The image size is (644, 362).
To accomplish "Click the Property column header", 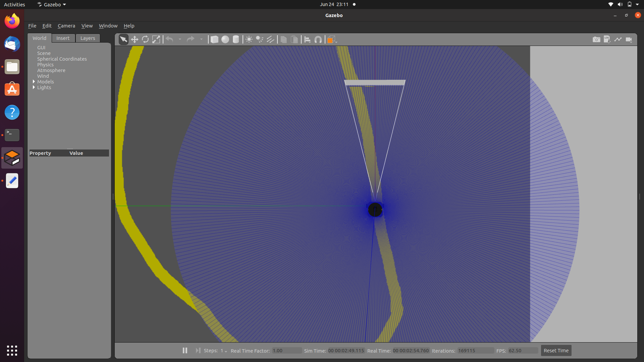I will [40, 153].
